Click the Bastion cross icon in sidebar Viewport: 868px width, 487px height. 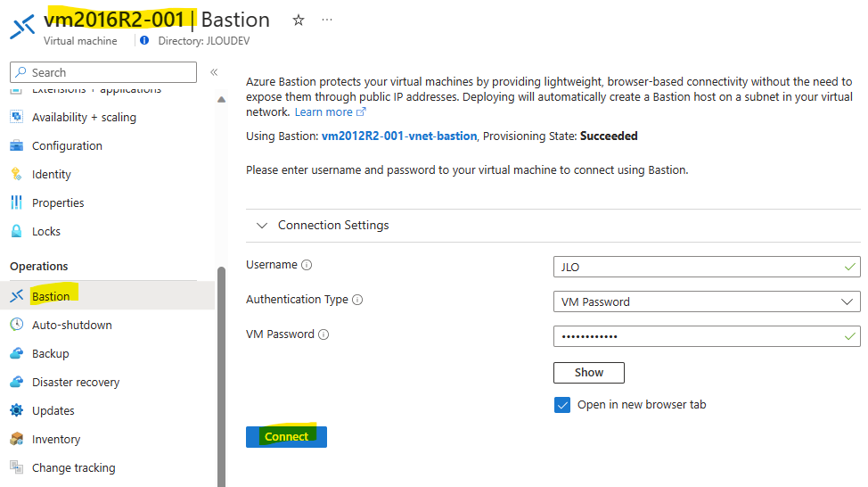[x=17, y=296]
